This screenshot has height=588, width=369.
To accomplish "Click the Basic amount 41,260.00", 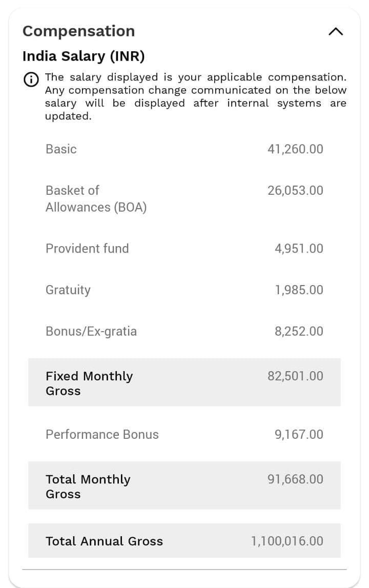I will (x=295, y=149).
